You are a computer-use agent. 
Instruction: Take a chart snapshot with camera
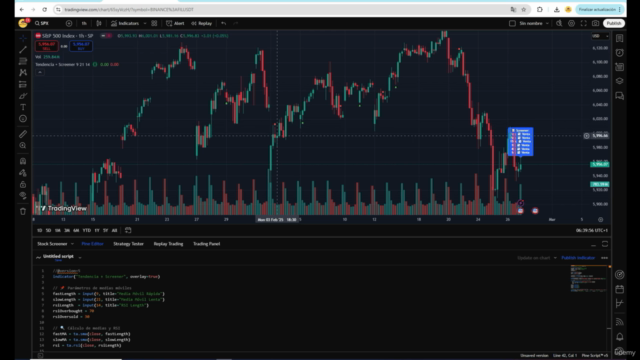click(596, 23)
